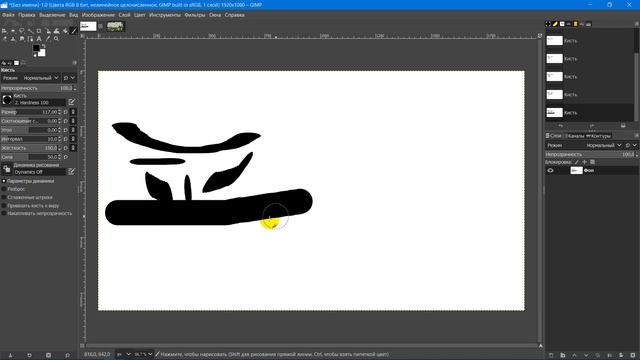This screenshot has width=640, height=360.
Task: Open layers dock tab menu button
Action: [636, 136]
